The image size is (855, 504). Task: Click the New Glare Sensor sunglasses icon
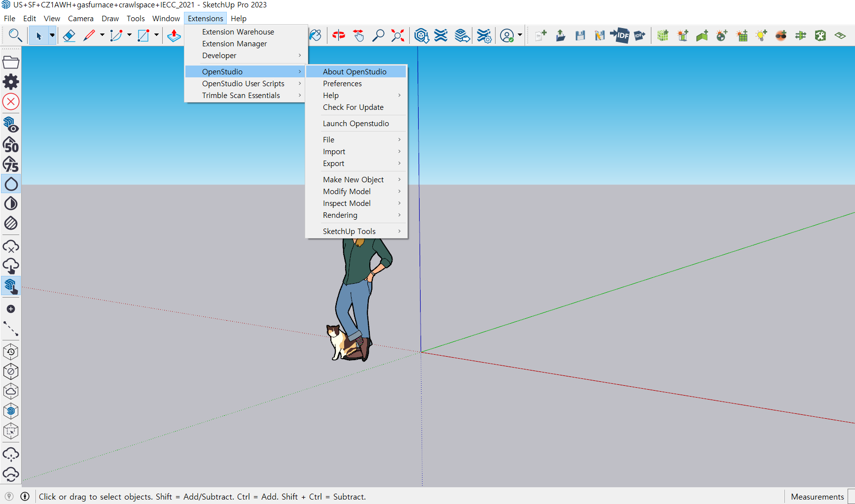(x=782, y=35)
